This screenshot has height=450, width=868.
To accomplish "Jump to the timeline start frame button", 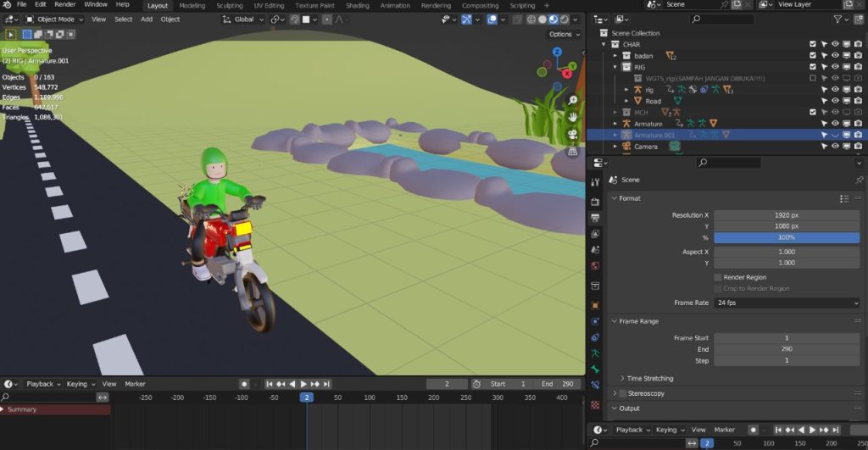I will click(x=270, y=384).
